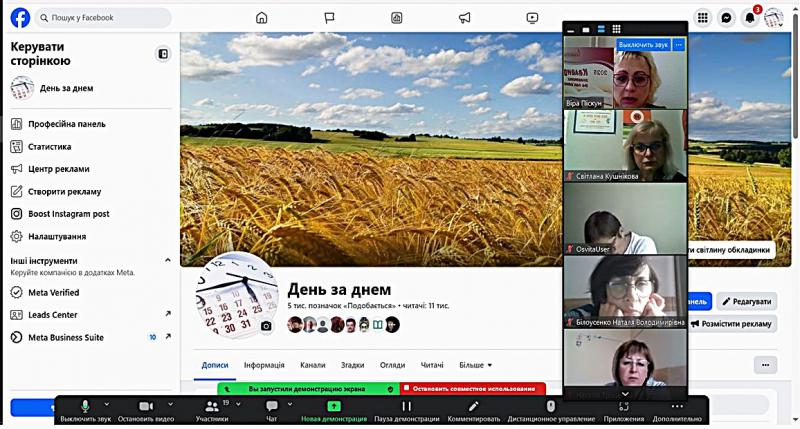Viewport: 800px width, 429px height.
Task: Open more options for Віра Піскун's video
Action: [678, 45]
